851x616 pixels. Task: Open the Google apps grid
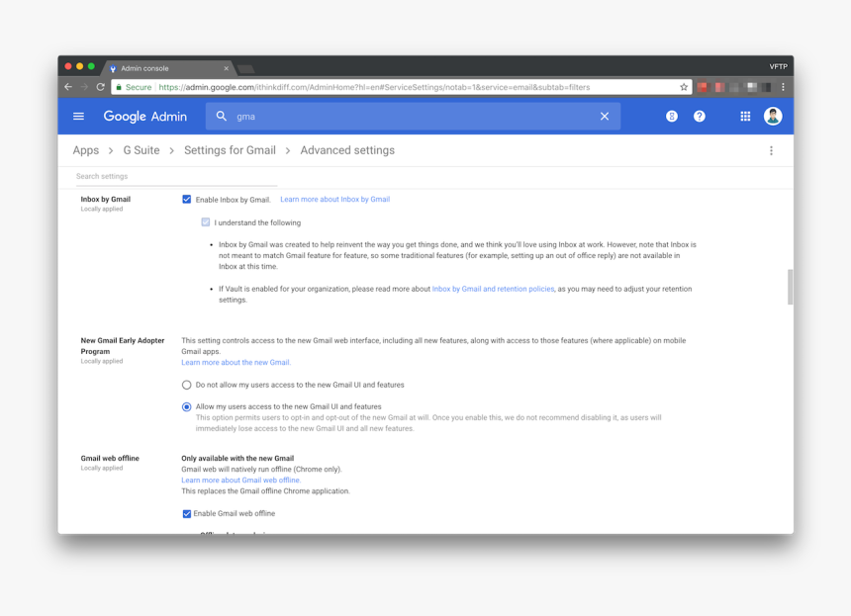(745, 116)
